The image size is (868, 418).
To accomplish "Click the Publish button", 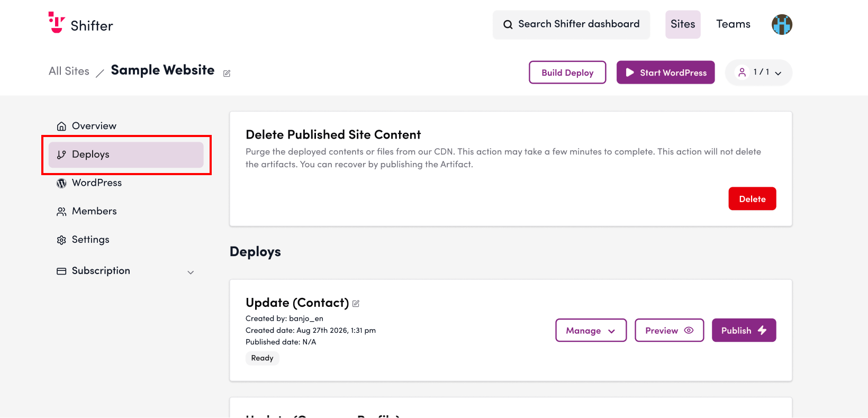I will [x=744, y=330].
